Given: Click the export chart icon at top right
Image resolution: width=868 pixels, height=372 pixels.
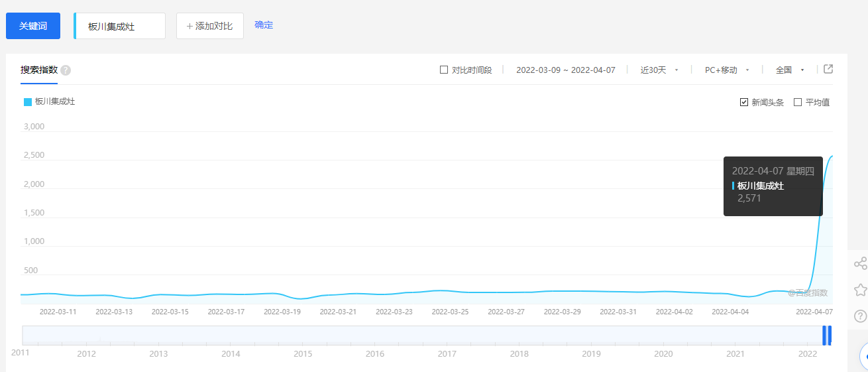Looking at the screenshot, I should click(x=828, y=69).
